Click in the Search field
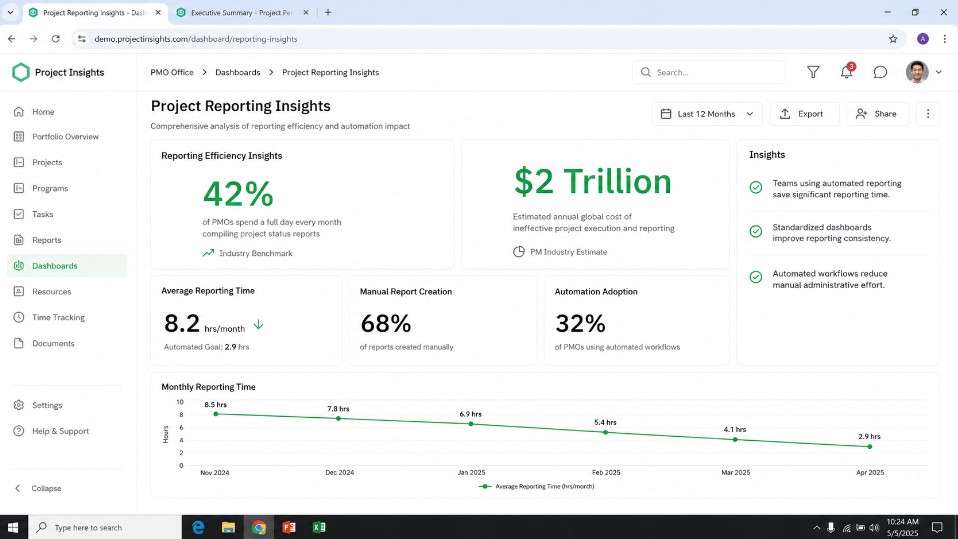The width and height of the screenshot is (958, 539). tap(709, 72)
